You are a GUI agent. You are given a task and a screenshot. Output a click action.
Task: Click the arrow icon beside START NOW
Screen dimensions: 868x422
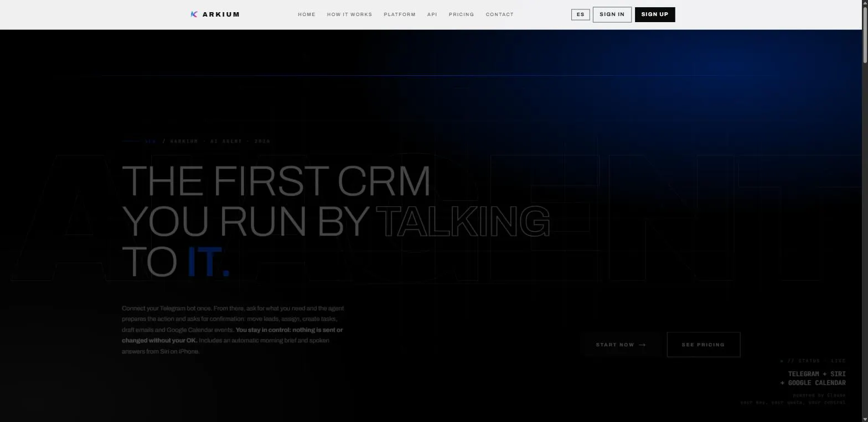click(642, 345)
